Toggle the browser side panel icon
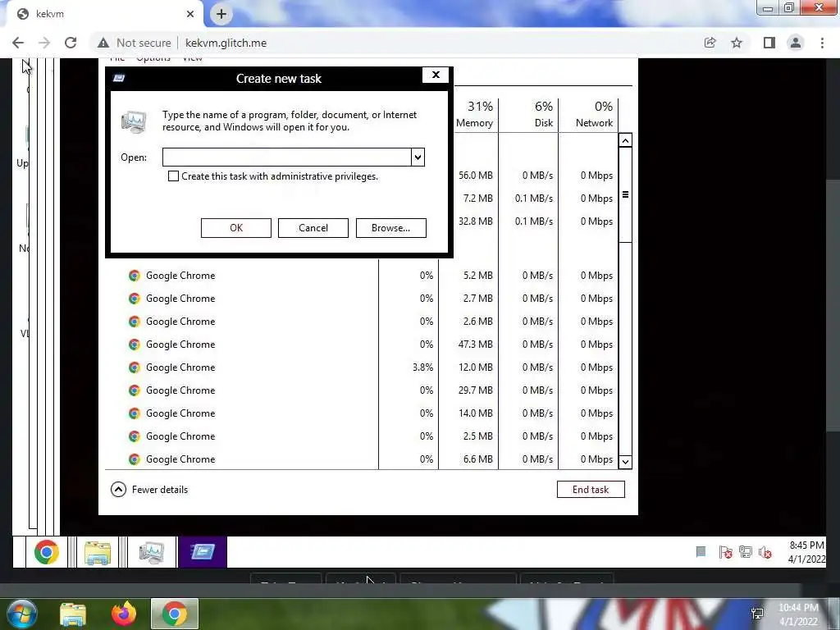 pyautogui.click(x=769, y=43)
